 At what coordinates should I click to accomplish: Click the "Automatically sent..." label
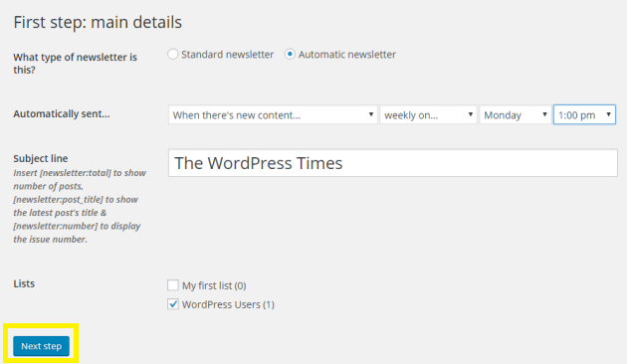click(x=62, y=114)
